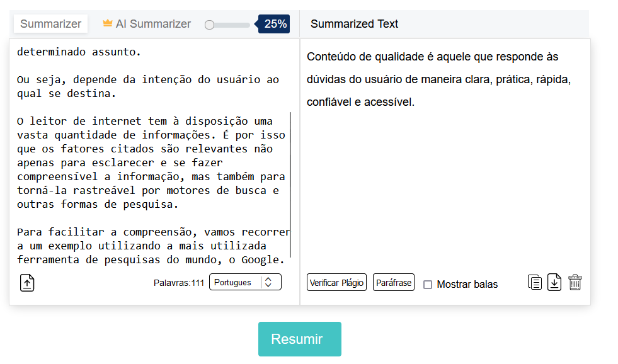Copy the summarized text

coord(534,282)
